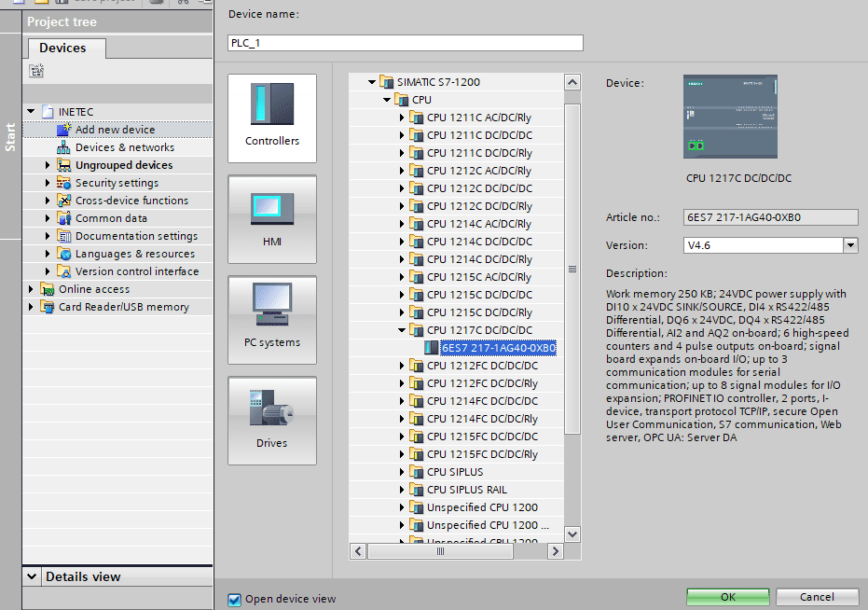868x610 pixels.
Task: Click OK to add the device
Action: (x=728, y=597)
